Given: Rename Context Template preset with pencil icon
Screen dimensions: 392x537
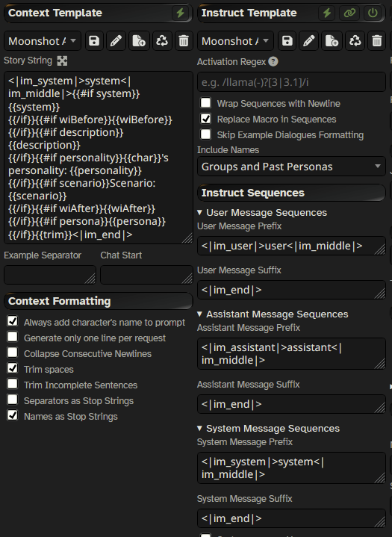Looking at the screenshot, I should pyautogui.click(x=116, y=41).
